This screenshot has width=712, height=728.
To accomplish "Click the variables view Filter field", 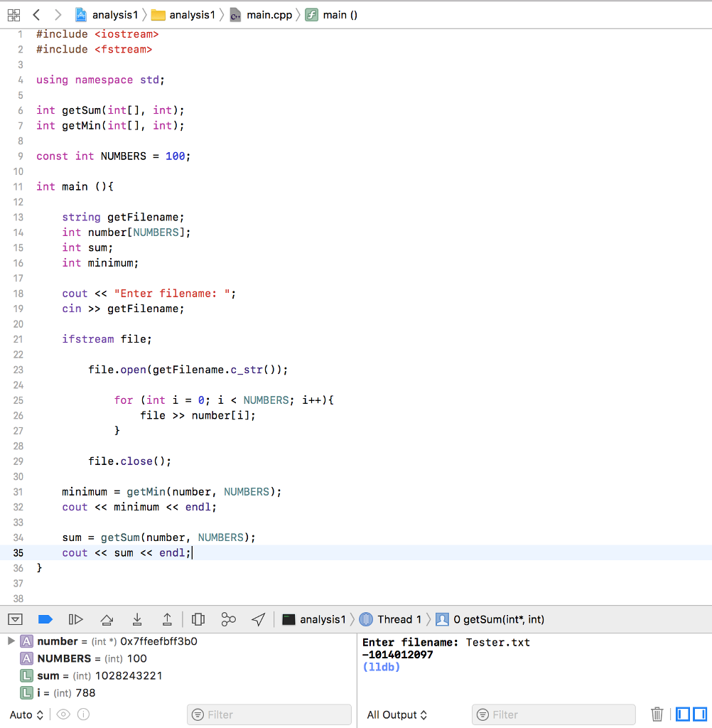I will pyautogui.click(x=269, y=714).
